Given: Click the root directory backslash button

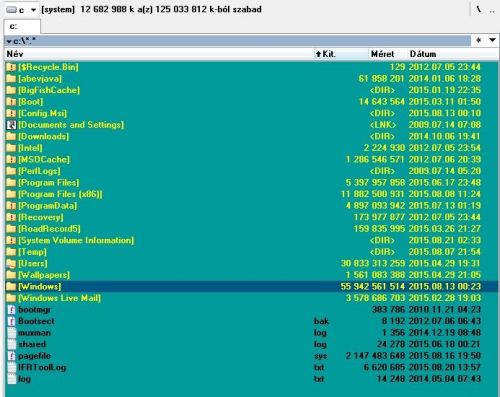Looking at the screenshot, I should [479, 10].
